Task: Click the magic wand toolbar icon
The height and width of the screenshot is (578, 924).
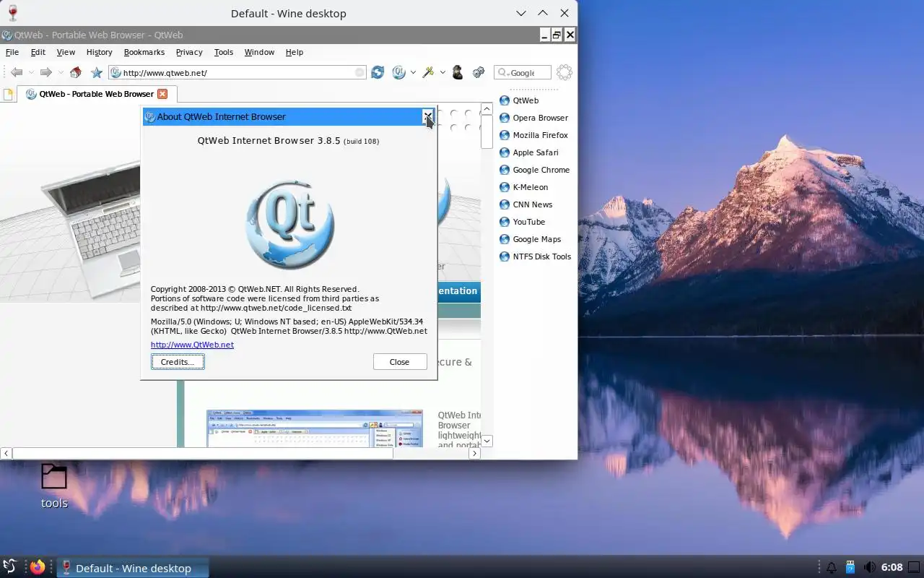Action: [428, 72]
